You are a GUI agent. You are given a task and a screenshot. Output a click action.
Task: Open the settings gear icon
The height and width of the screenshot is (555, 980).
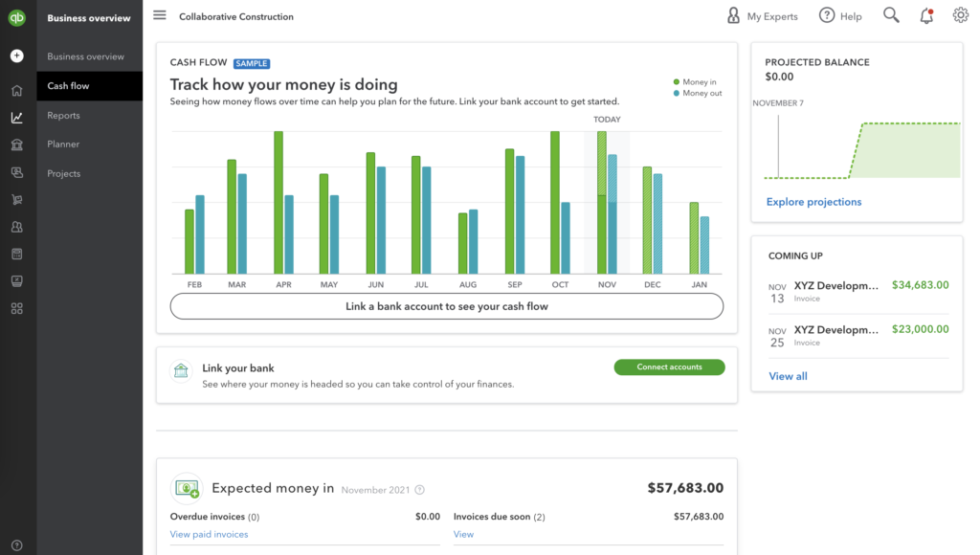(960, 15)
